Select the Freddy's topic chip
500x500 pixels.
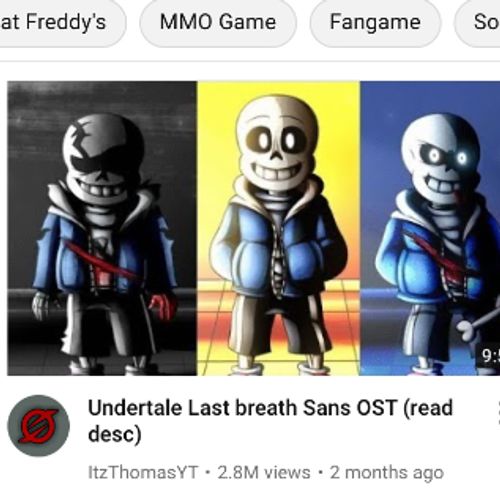pyautogui.click(x=62, y=22)
